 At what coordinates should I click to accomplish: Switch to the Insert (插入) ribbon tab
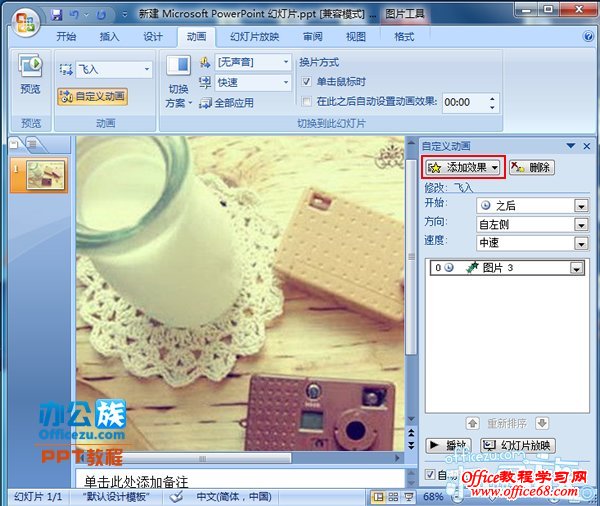tap(109, 37)
